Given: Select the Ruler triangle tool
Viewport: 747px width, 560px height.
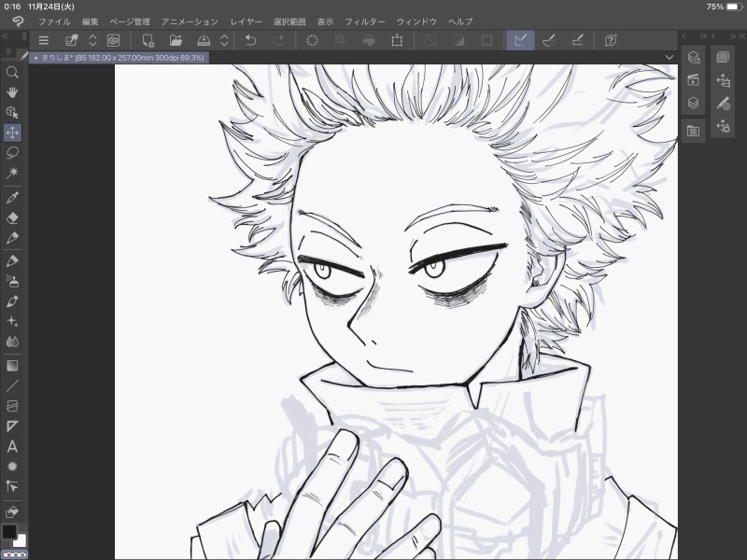Looking at the screenshot, I should (x=12, y=427).
